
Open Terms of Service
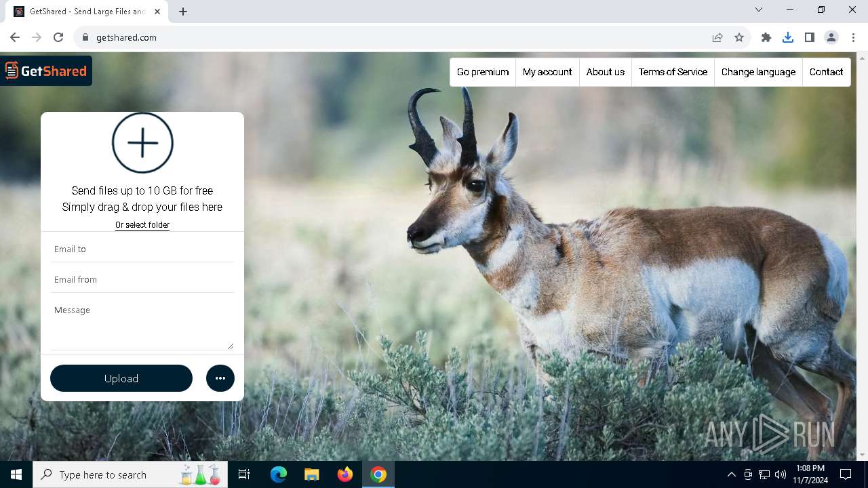(x=673, y=72)
